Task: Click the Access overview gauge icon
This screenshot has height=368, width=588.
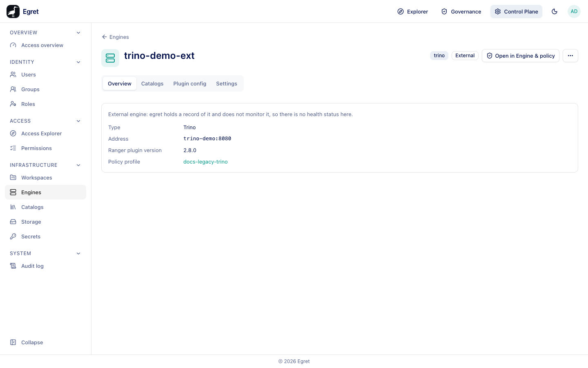Action: pyautogui.click(x=13, y=45)
